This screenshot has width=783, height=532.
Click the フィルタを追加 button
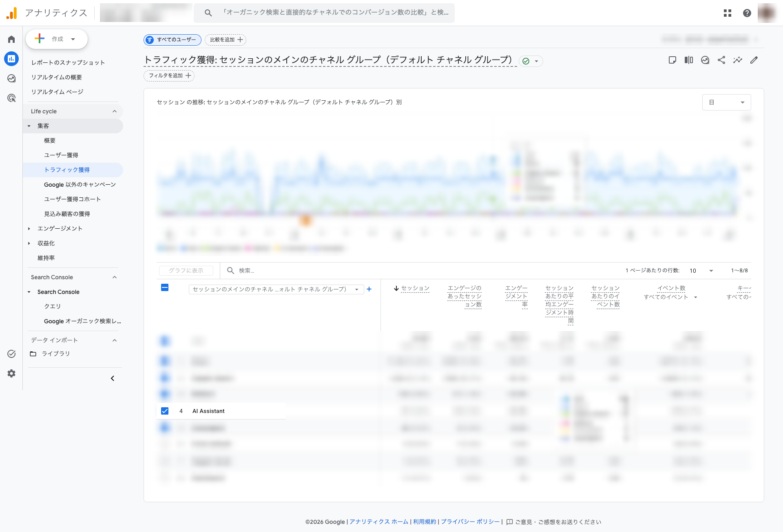tap(169, 75)
